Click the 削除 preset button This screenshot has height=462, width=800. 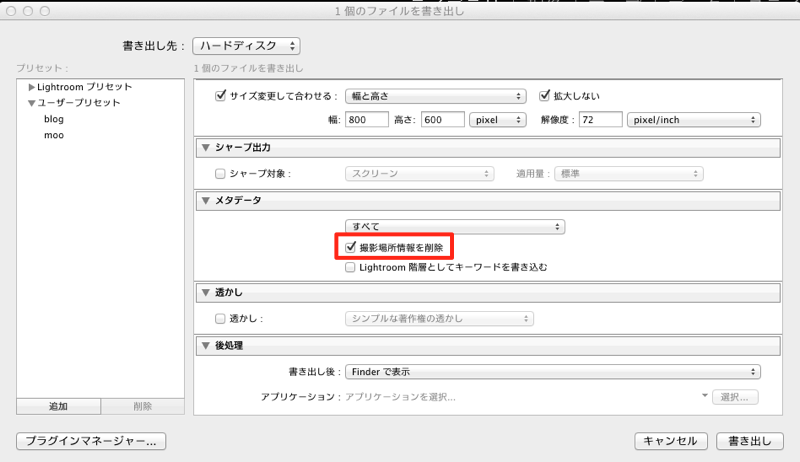coord(143,406)
